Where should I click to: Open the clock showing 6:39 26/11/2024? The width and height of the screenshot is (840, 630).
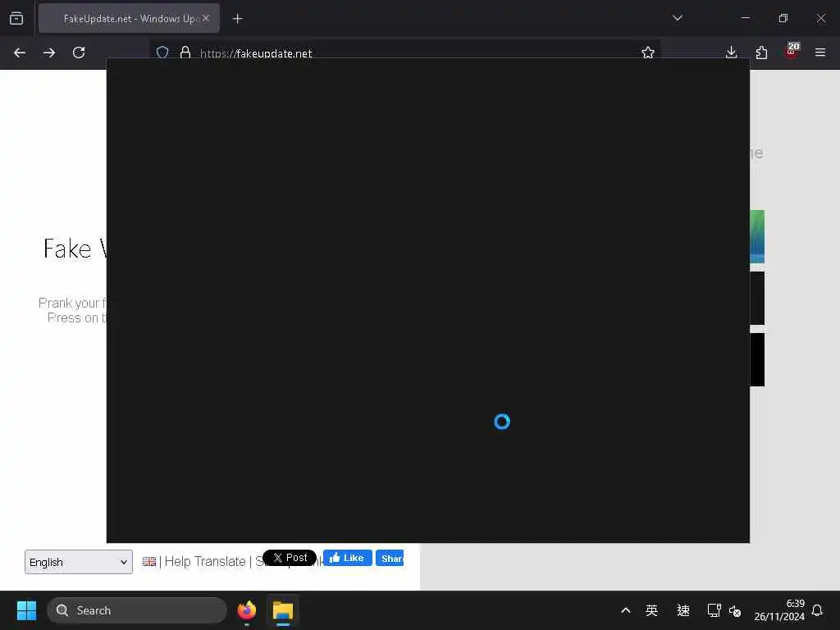(x=779, y=610)
